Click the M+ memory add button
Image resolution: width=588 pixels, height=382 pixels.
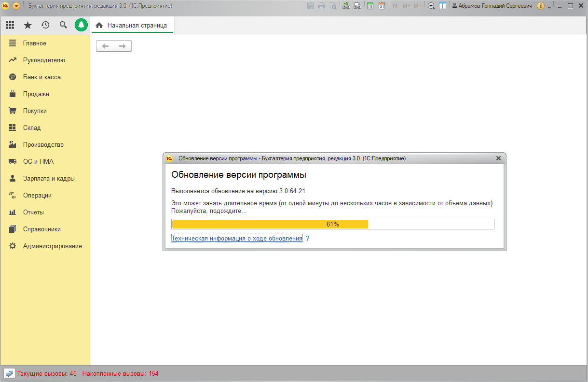406,6
